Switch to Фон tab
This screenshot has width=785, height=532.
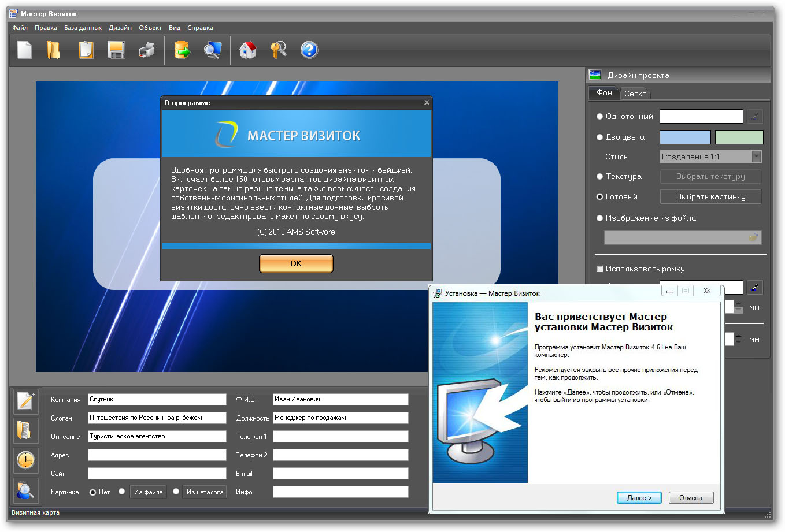[x=604, y=92]
